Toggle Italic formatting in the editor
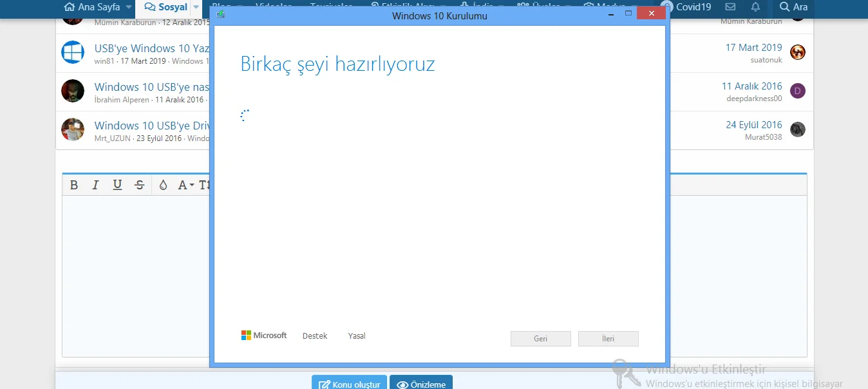 pyautogui.click(x=95, y=185)
